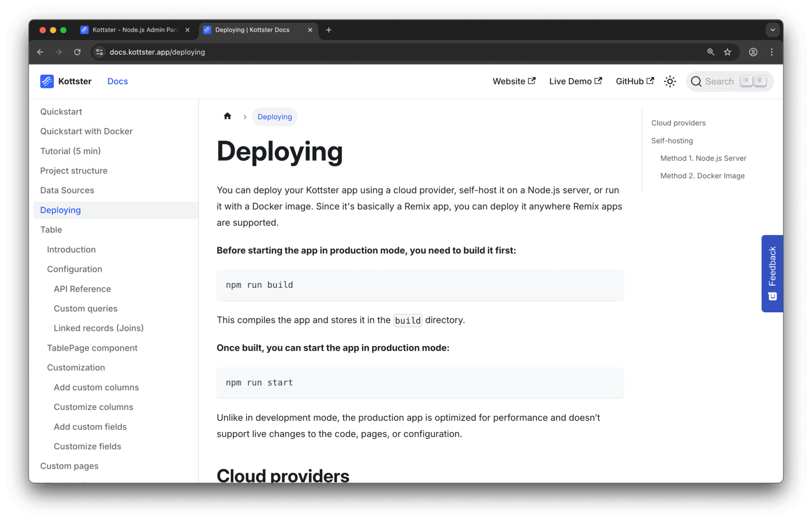Open the Feedback side button
This screenshot has width=812, height=521.
(772, 273)
